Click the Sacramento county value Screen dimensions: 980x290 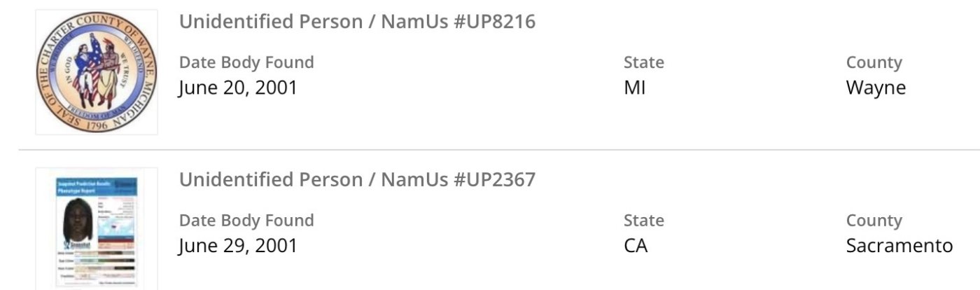tap(899, 247)
